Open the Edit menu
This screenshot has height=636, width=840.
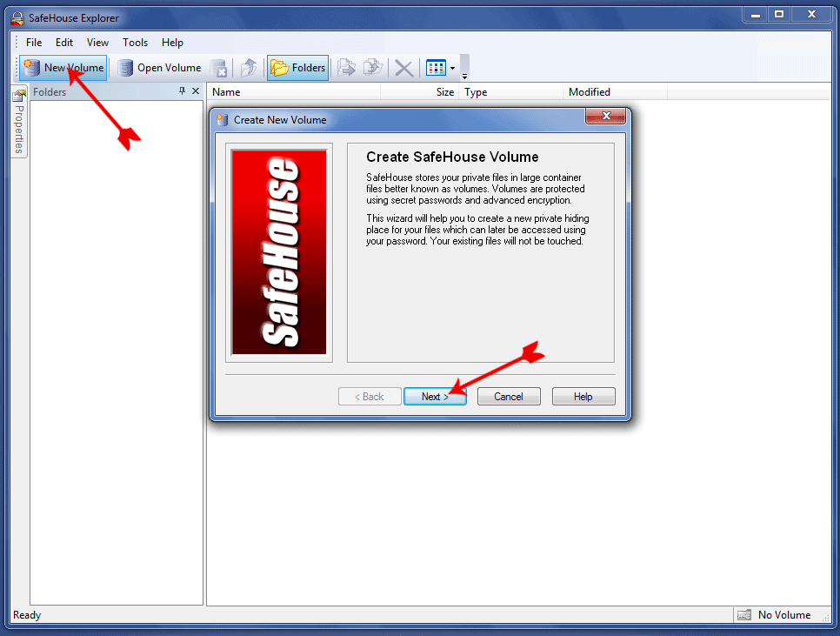[64, 43]
